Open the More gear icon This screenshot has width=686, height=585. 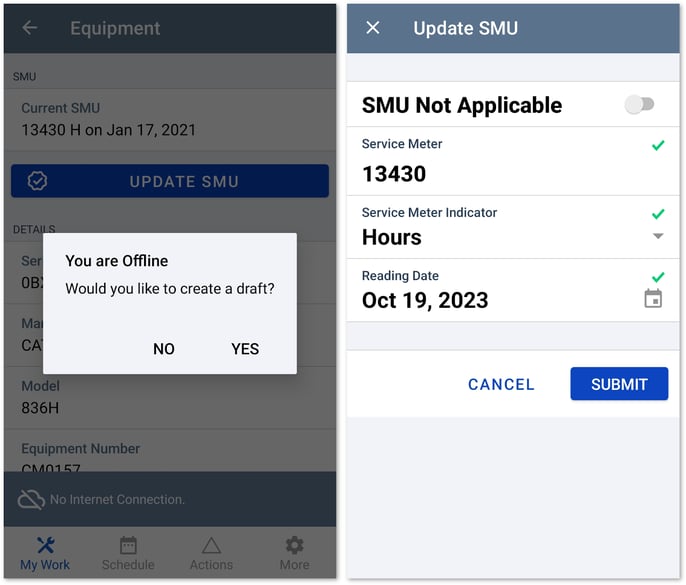coord(294,545)
